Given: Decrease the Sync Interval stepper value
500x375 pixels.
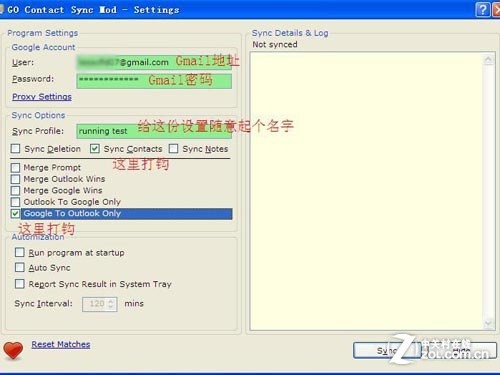Looking at the screenshot, I should click(x=112, y=307).
